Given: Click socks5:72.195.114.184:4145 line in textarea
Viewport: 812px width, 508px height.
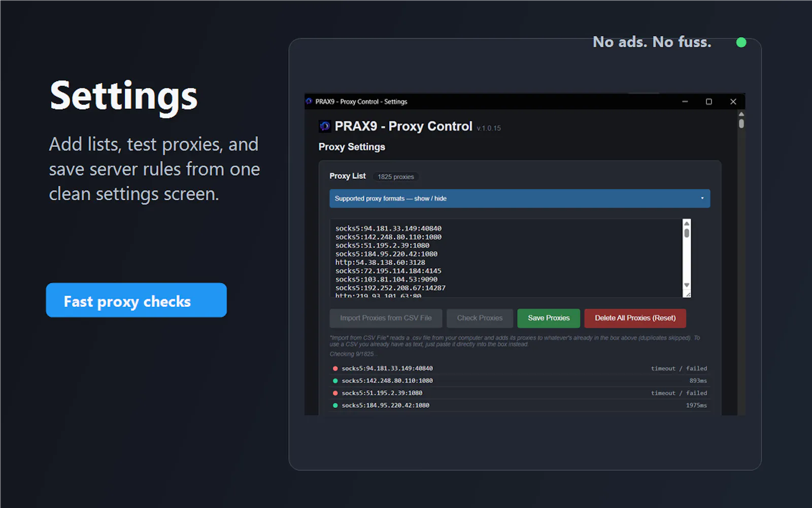Looking at the screenshot, I should [x=388, y=271].
